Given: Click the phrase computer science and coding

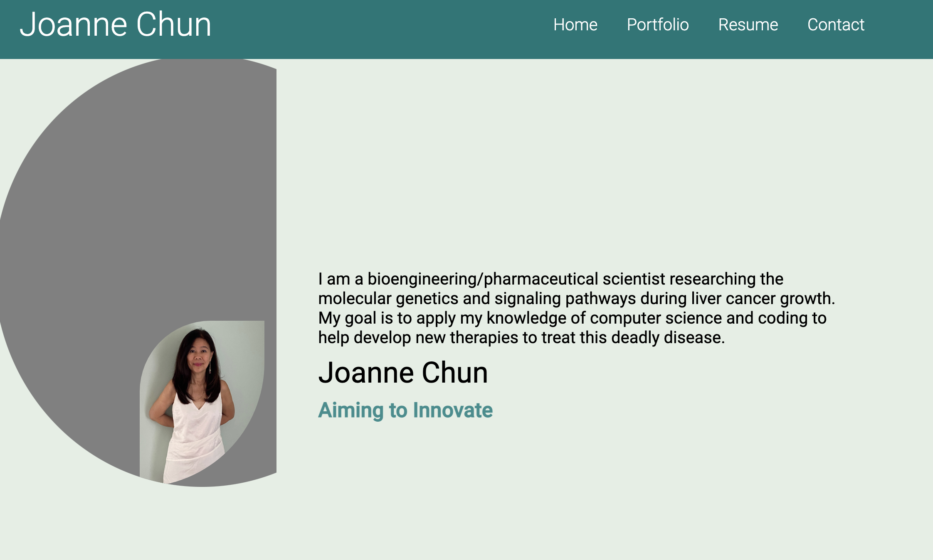Looking at the screenshot, I should (x=698, y=318).
